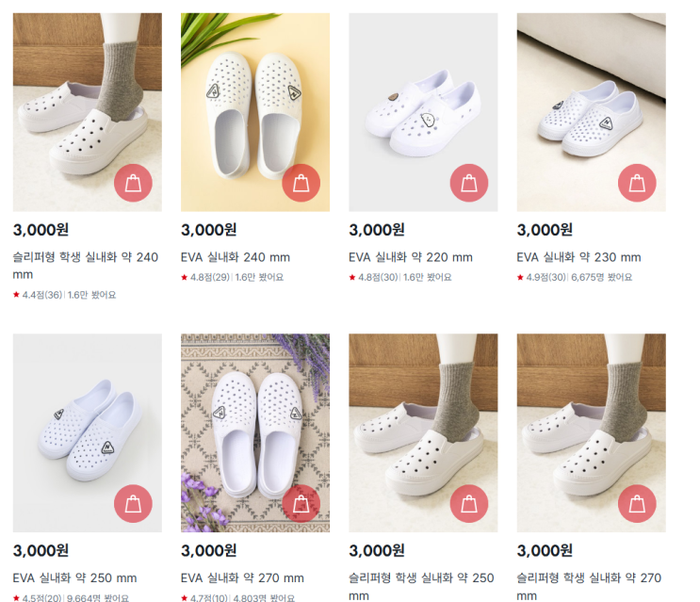Select the 3,000원 price under EVA 실내화 240 mm

pos(209,230)
